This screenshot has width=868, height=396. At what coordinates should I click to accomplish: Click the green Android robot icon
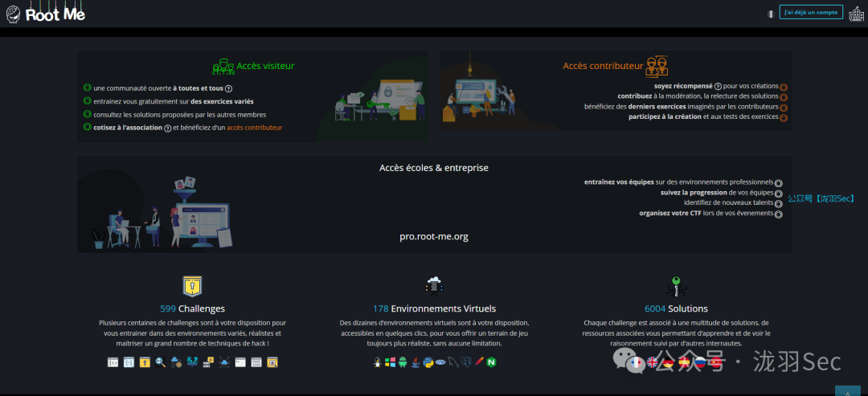coord(403,362)
